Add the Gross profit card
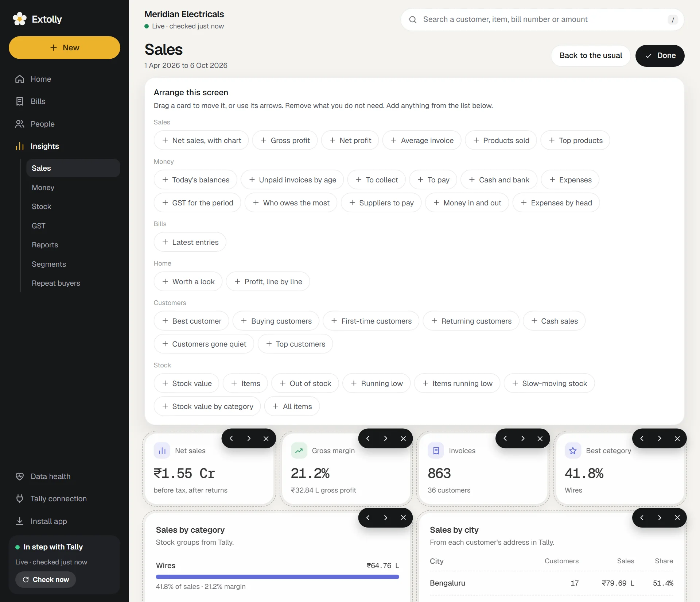 point(285,140)
